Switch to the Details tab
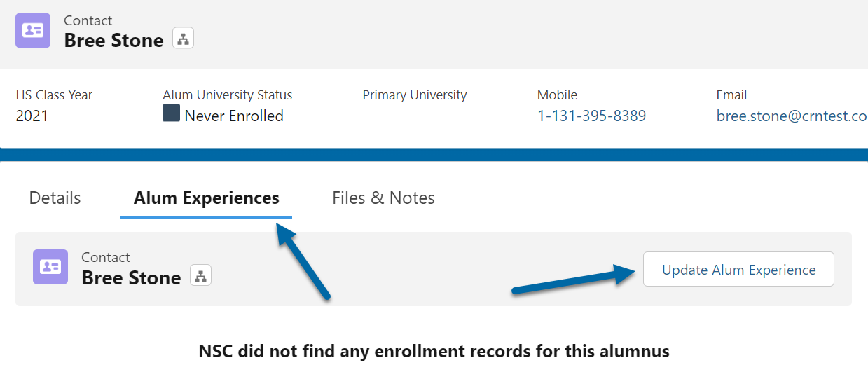The height and width of the screenshot is (379, 868). coord(55,198)
